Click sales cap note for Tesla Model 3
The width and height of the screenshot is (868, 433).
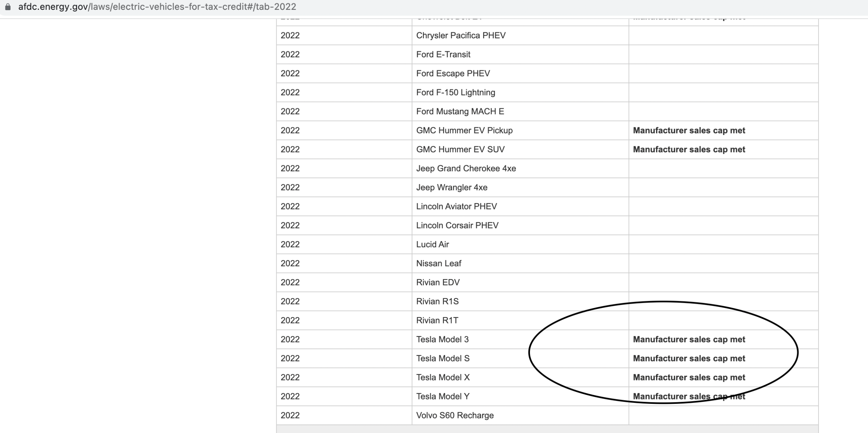[x=689, y=339]
